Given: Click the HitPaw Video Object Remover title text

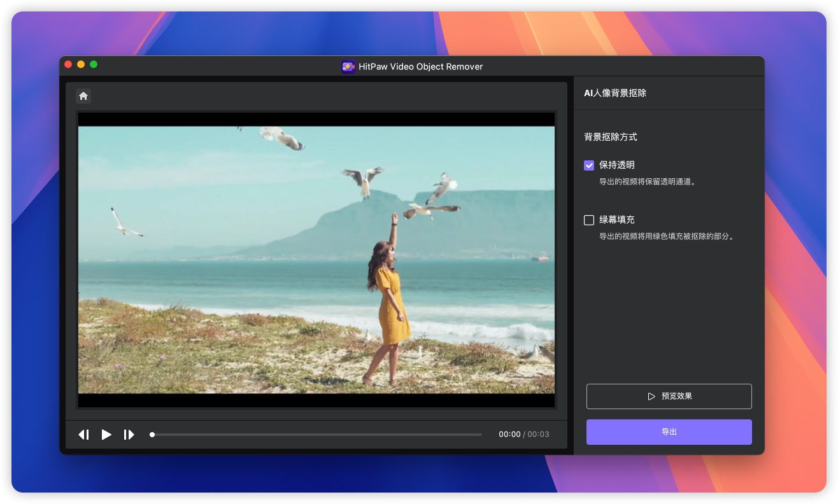Looking at the screenshot, I should [x=421, y=67].
